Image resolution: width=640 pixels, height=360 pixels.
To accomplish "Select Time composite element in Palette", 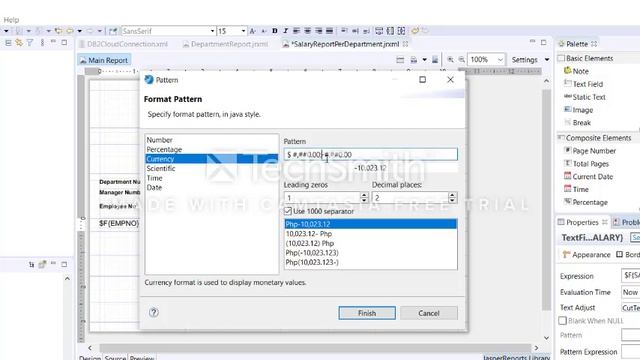I will coord(576,189).
